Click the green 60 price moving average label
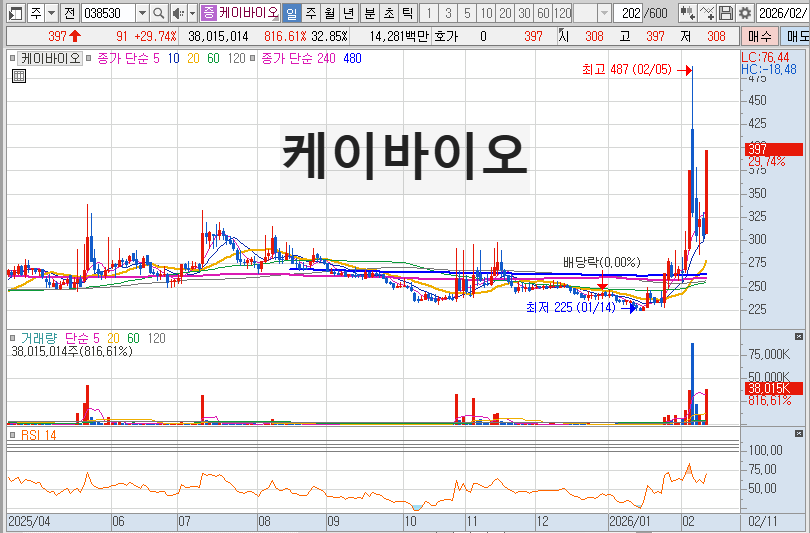 213,58
